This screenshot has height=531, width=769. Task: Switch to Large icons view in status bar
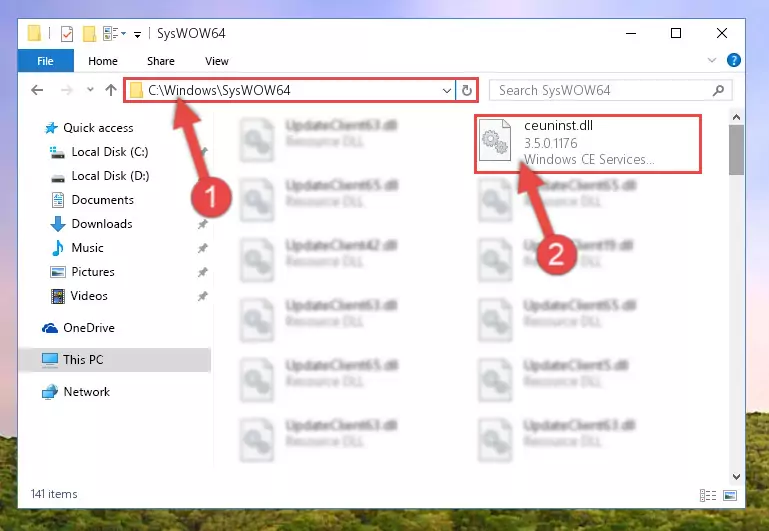(x=730, y=495)
